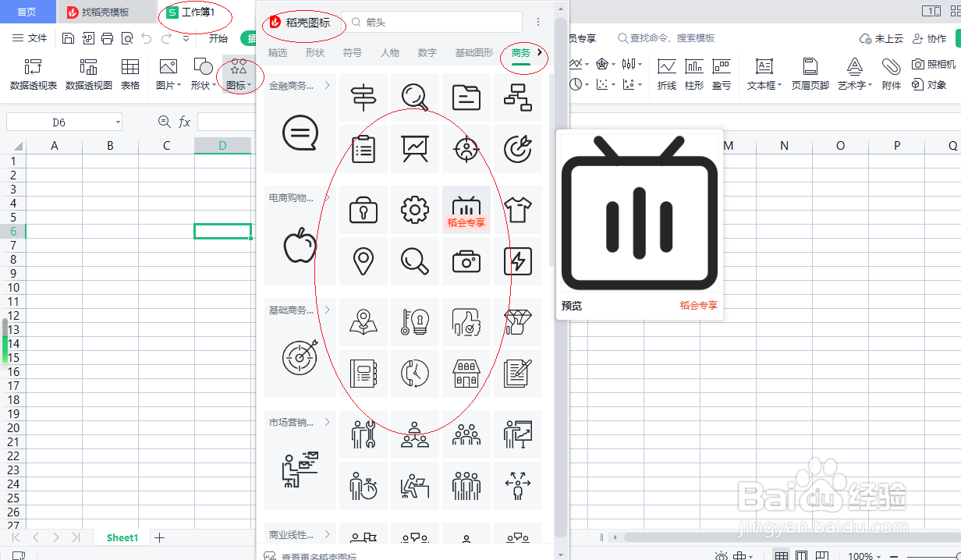Switch to the 符号 icon tab
The image size is (961, 560).
pos(353,53)
